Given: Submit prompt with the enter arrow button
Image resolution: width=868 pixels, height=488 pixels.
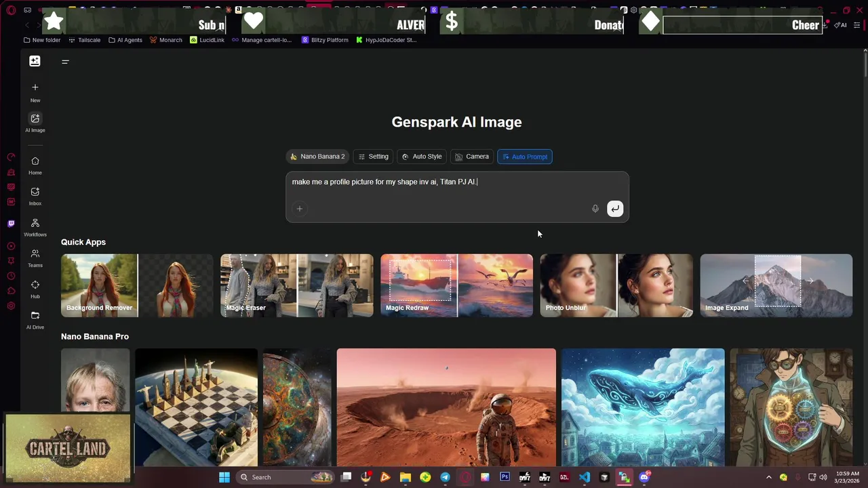Looking at the screenshot, I should 615,209.
